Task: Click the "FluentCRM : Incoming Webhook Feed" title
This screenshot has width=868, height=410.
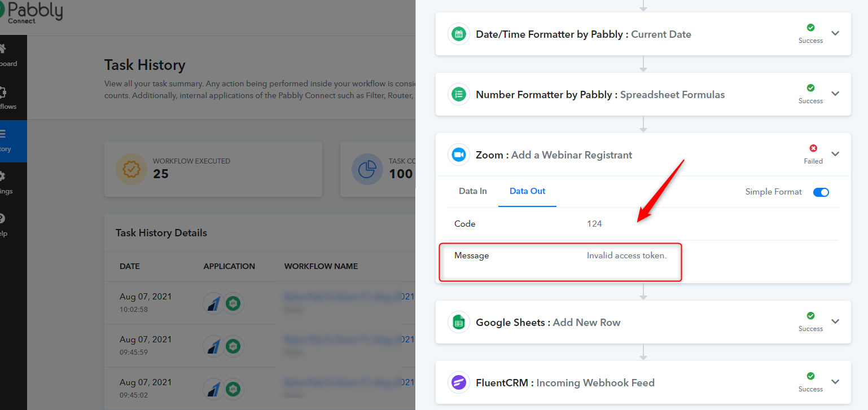Action: [x=565, y=383]
